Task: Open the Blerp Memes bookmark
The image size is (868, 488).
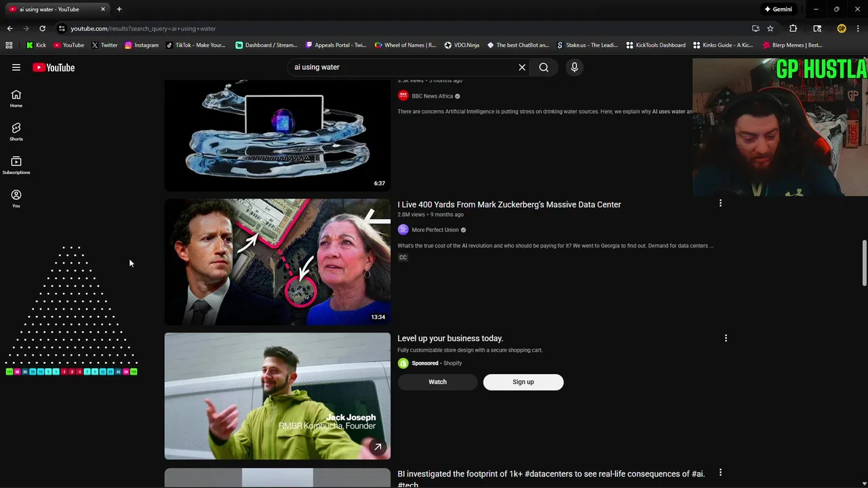Action: [x=793, y=45]
